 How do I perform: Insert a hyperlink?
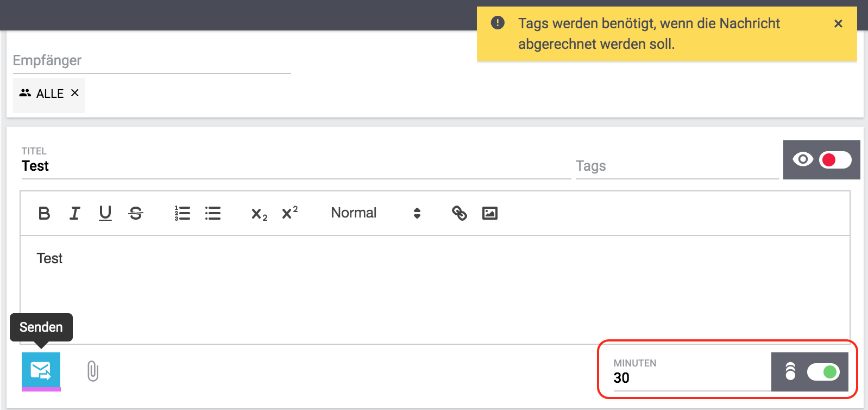click(x=460, y=213)
